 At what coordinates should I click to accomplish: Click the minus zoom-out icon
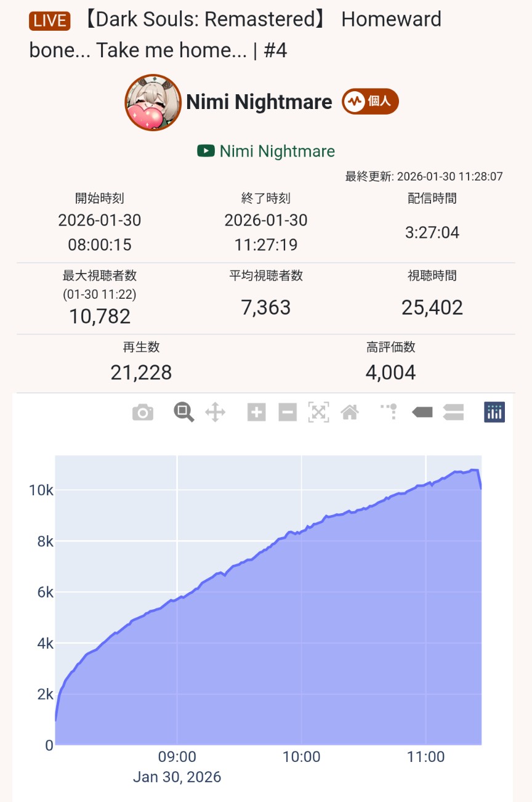[288, 412]
